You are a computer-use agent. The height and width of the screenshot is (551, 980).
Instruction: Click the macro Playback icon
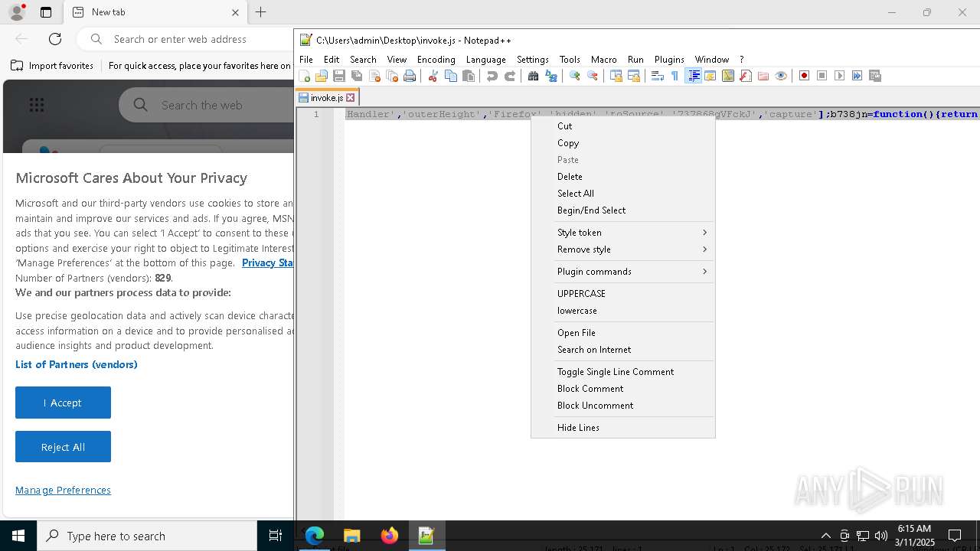click(x=839, y=76)
